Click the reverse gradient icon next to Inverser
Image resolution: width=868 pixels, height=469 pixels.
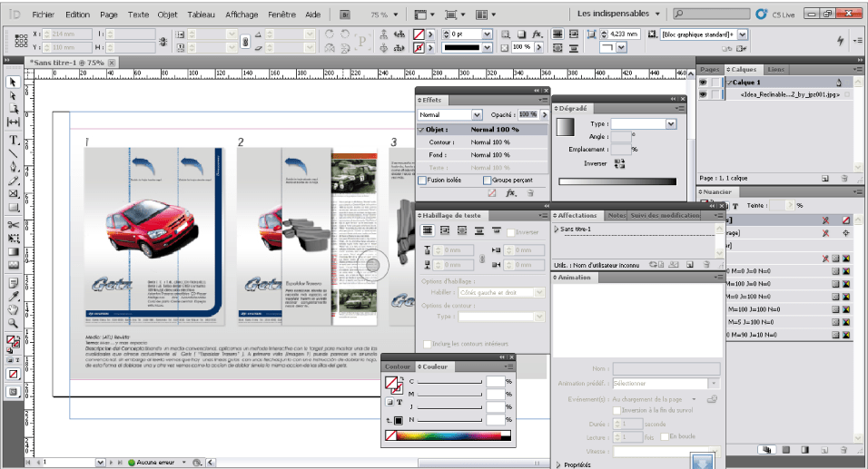point(619,163)
